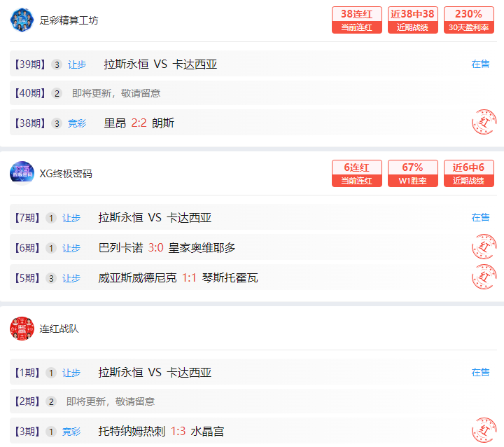Click the 让步 tag in 5期 row

[x=71, y=278]
